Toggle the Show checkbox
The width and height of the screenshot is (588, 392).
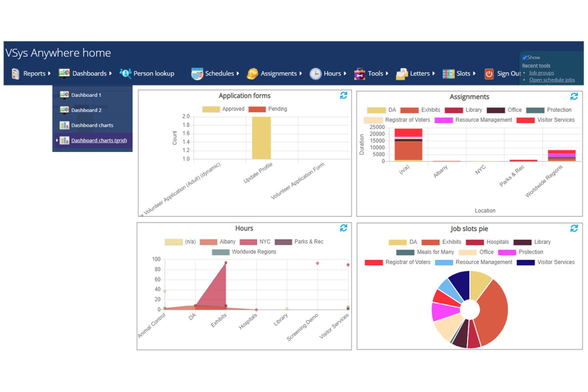pos(524,58)
